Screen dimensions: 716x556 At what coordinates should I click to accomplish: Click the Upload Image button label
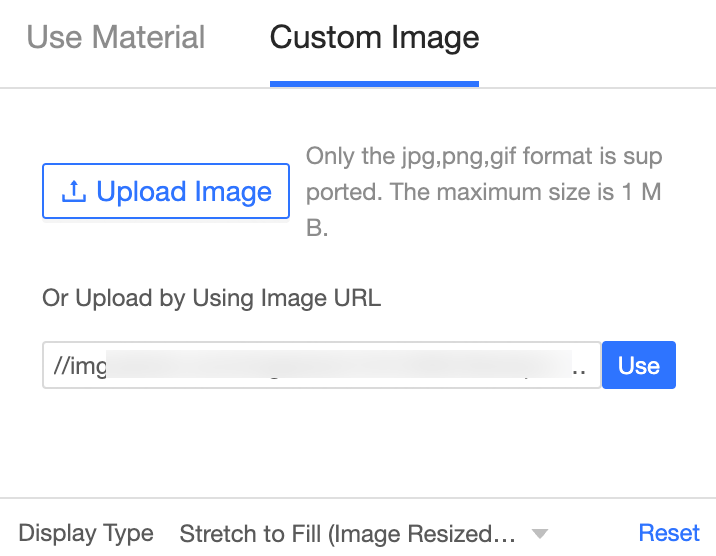click(x=184, y=192)
